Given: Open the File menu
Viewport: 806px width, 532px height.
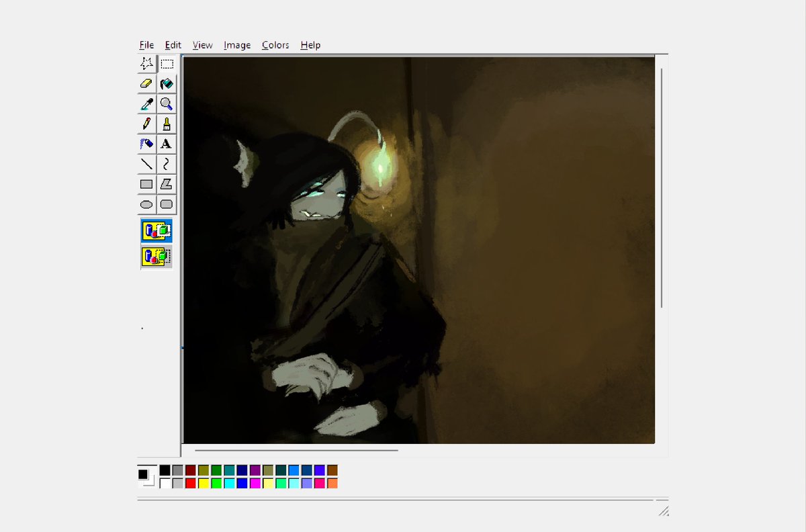Looking at the screenshot, I should 146,45.
